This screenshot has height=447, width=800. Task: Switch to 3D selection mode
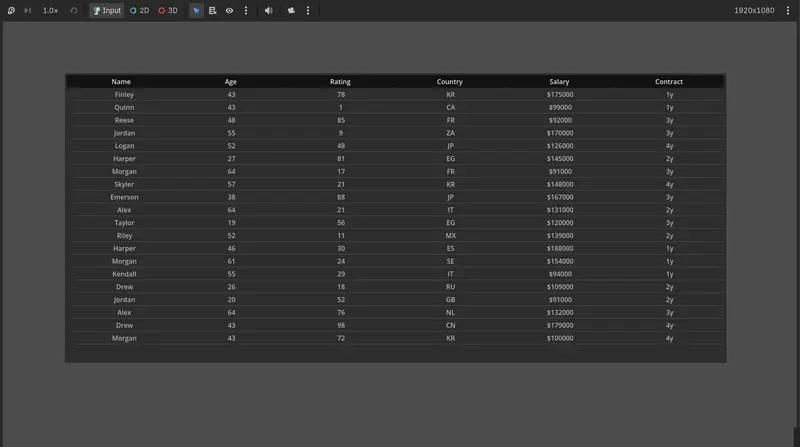pos(168,10)
